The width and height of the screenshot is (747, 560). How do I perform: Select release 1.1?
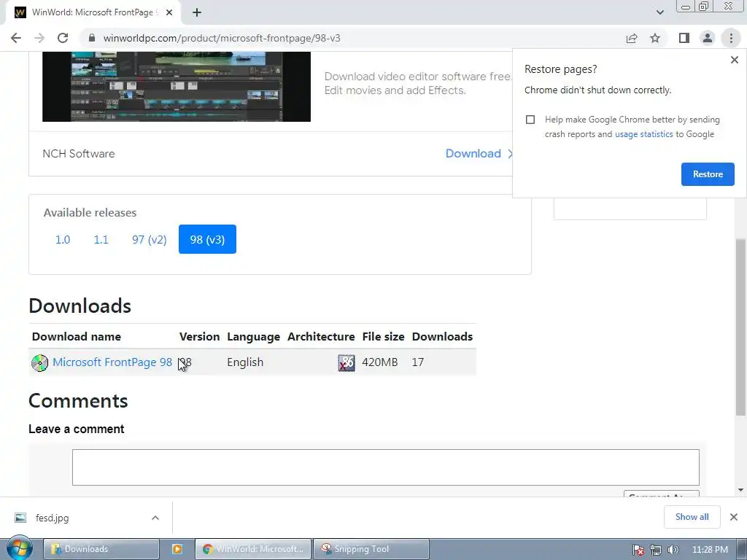coord(101,239)
